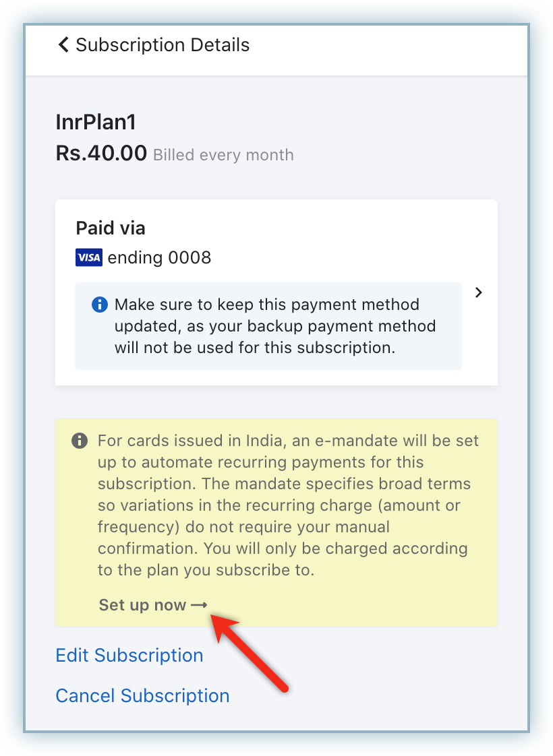This screenshot has width=553, height=756.
Task: Click the backup payment method notice text
Action: 276,327
